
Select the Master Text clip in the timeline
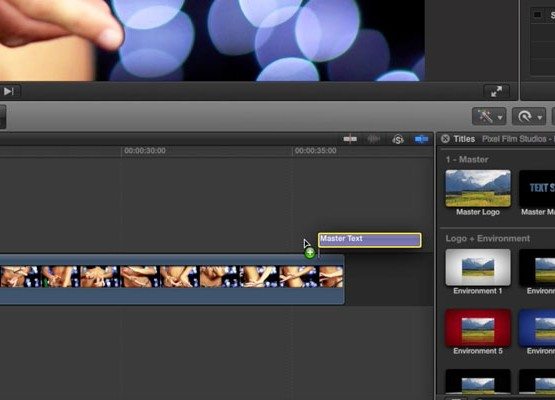coord(370,240)
